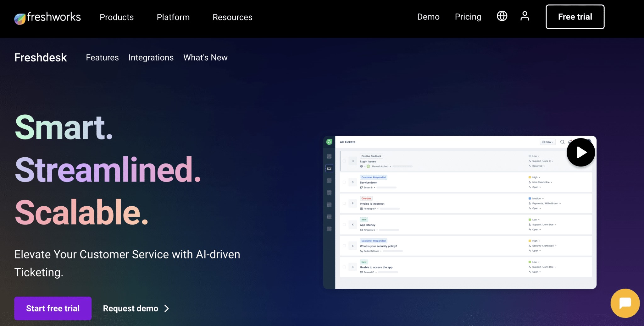Tick the checkbox beside Invoice is incorrect

344,203
